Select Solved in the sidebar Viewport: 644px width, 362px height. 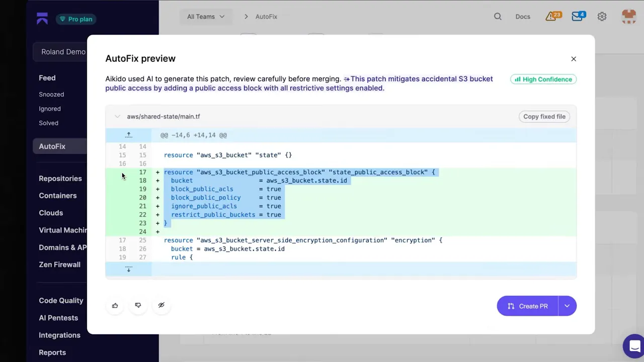tap(49, 123)
